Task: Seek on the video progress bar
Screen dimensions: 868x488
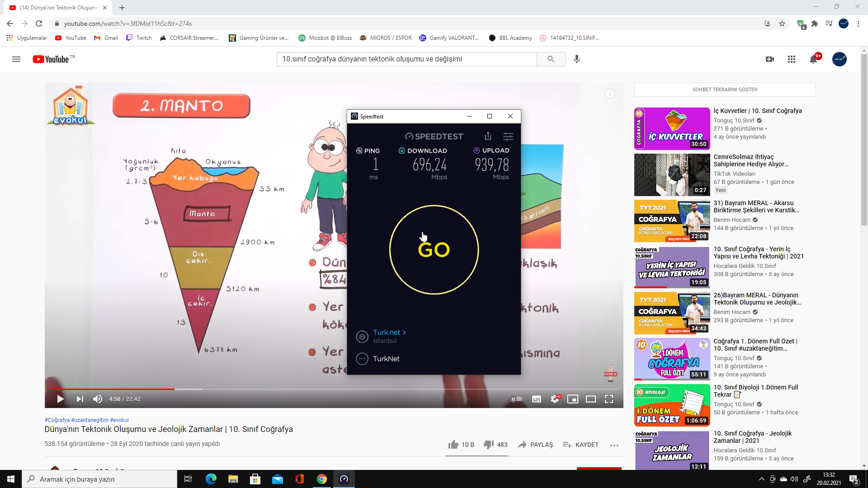Action: (334, 389)
